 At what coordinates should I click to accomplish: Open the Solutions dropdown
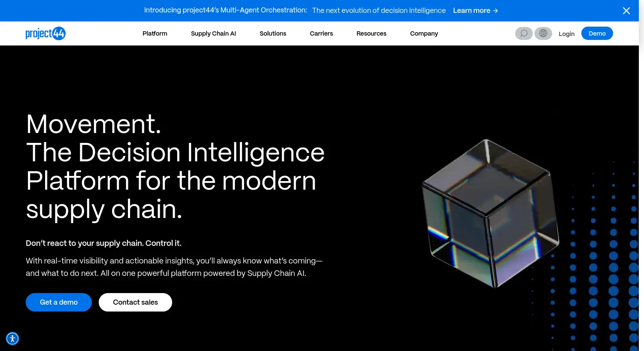pos(273,33)
